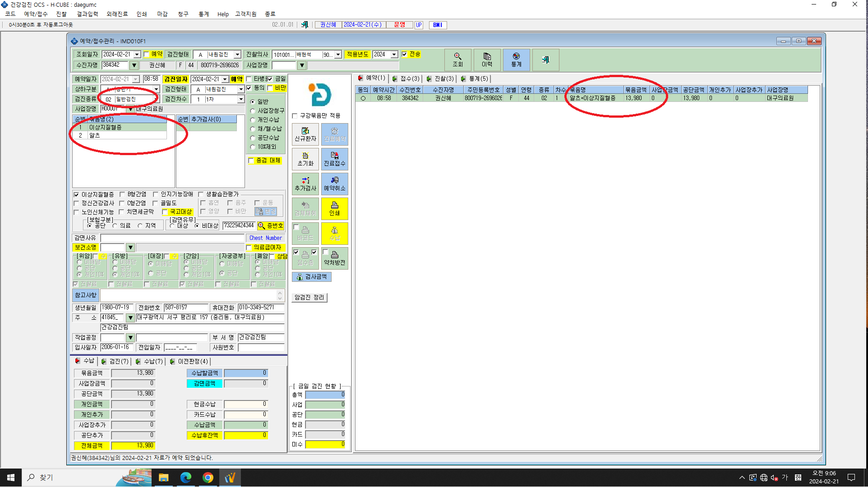Open the 통계 statistics icon button
Image resolution: width=868 pixels, height=487 pixels.
pyautogui.click(x=516, y=60)
